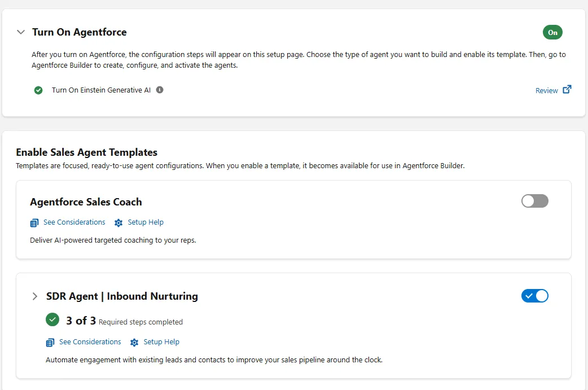
Task: Disable the SDR Agent Inbound Nurturing toggle
Action: tap(534, 296)
